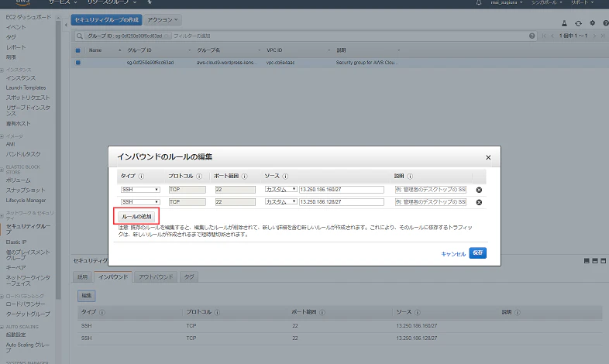Collapse the イメージ sidebar section

click(2, 136)
